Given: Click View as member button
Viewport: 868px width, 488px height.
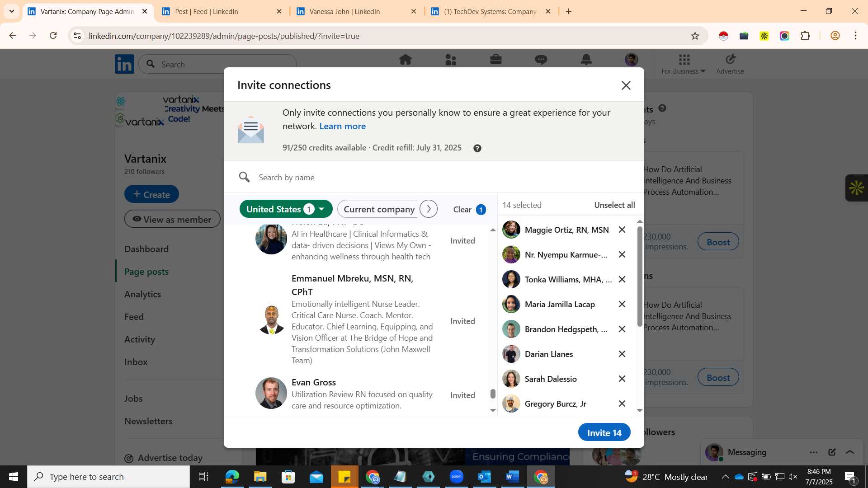Looking at the screenshot, I should click(x=172, y=219).
